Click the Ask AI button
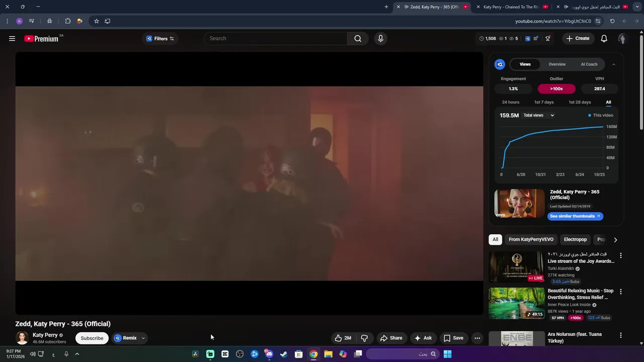644x362 pixels. (x=423, y=338)
